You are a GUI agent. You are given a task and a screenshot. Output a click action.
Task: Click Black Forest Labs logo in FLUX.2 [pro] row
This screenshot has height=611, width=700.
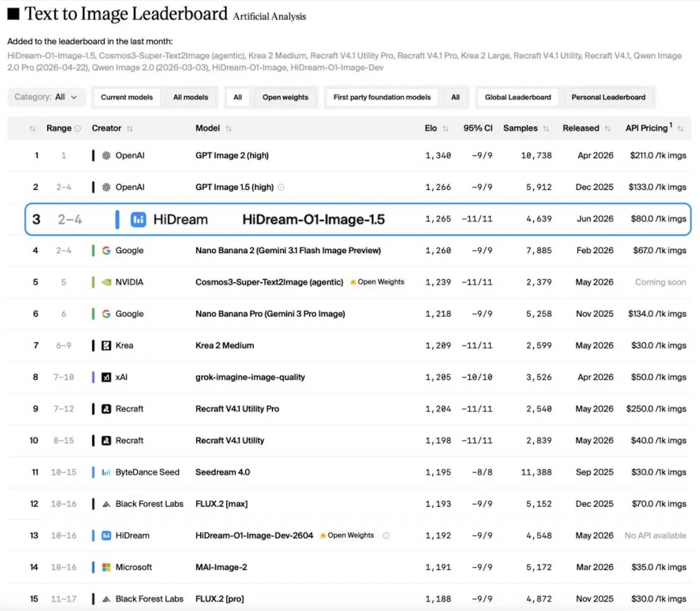[106, 599]
